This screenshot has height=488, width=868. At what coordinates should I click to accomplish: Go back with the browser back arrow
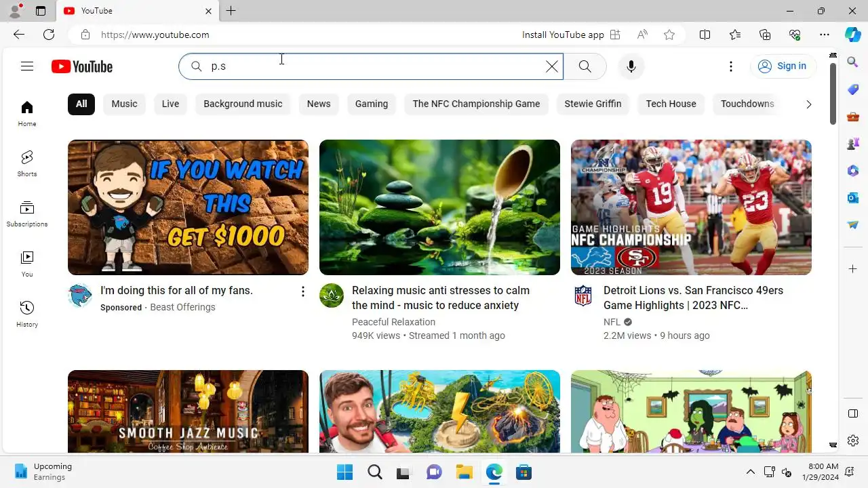tap(19, 35)
